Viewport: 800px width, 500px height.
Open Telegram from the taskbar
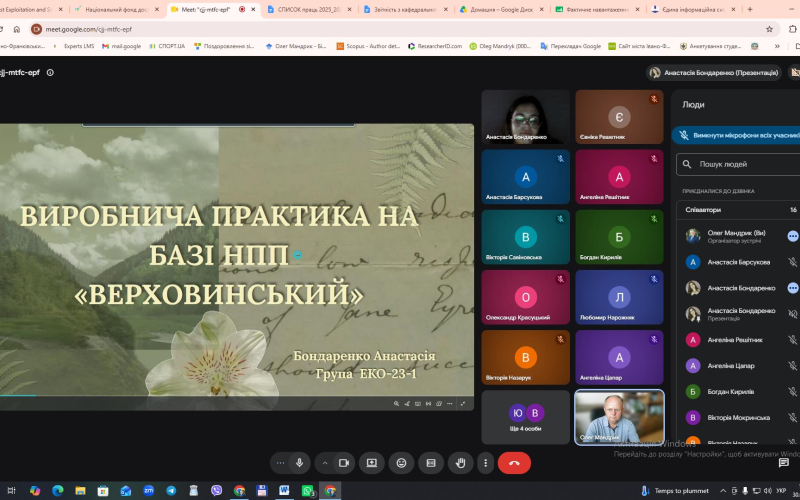click(x=171, y=491)
